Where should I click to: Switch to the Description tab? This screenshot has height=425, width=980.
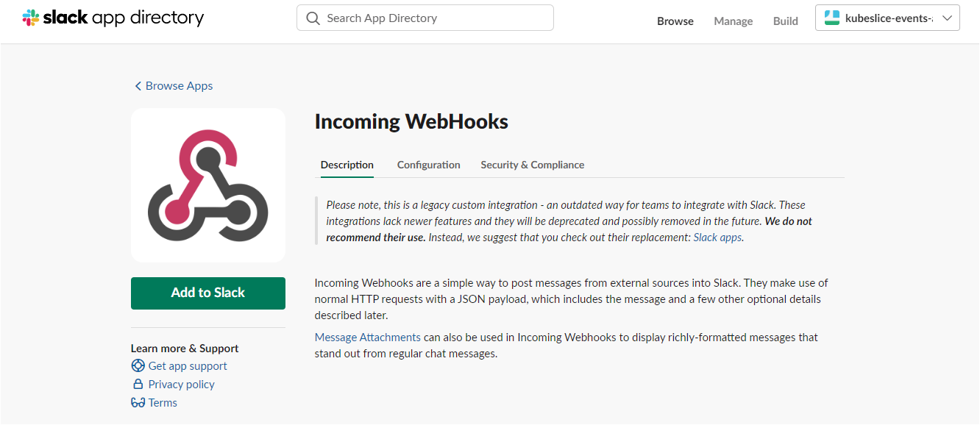(347, 165)
